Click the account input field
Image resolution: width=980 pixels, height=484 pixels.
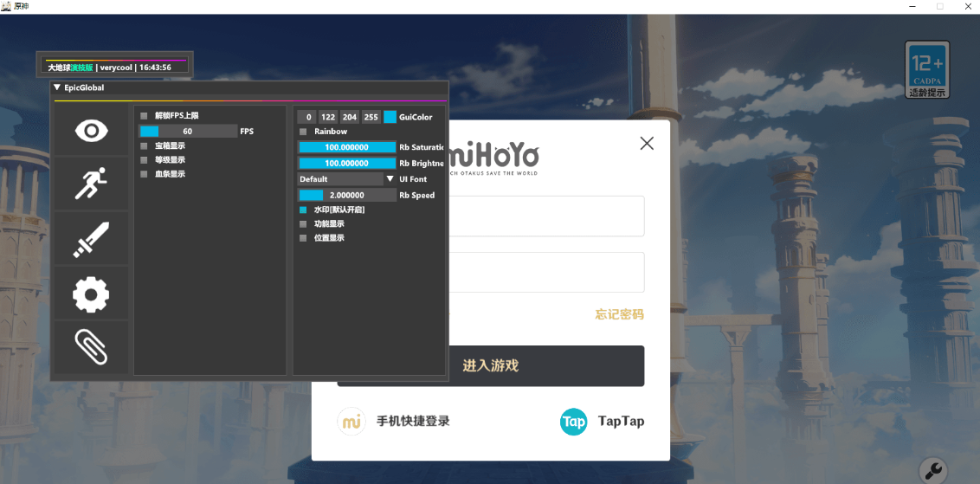pos(547,216)
